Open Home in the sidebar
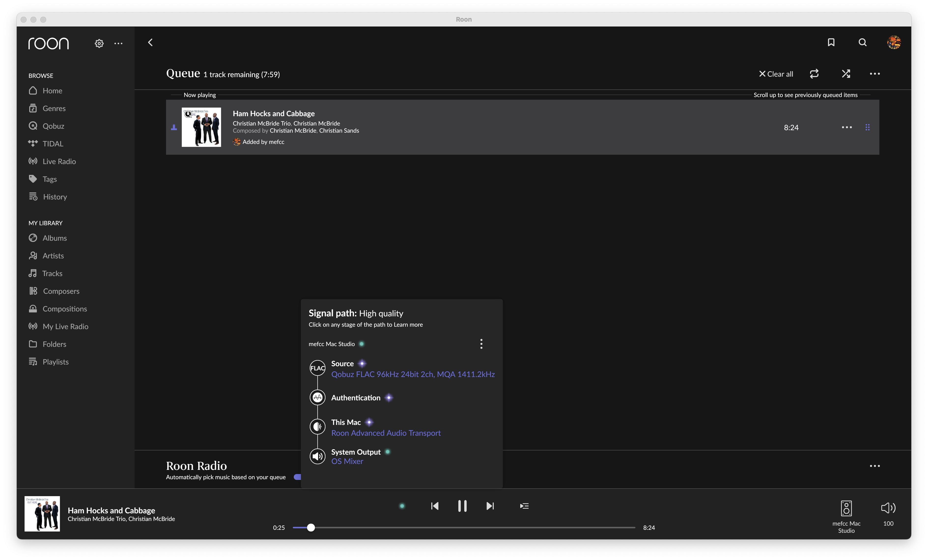The image size is (928, 560). [x=46, y=91]
